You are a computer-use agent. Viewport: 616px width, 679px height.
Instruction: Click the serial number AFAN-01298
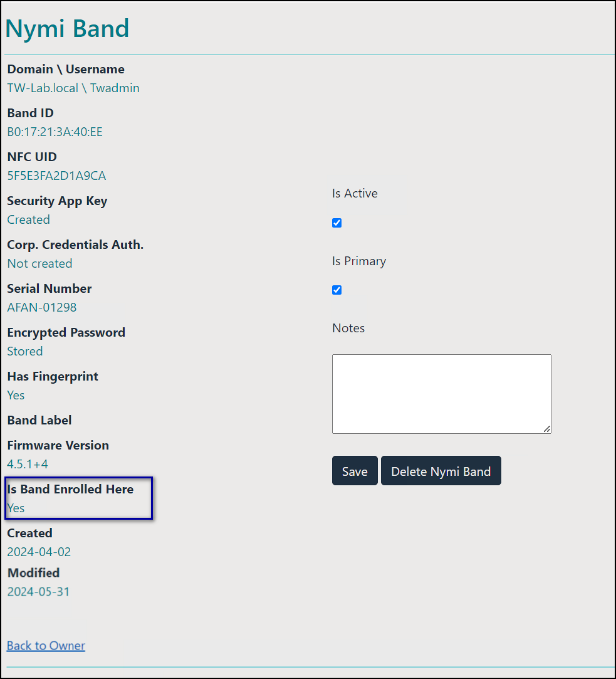[x=42, y=307]
